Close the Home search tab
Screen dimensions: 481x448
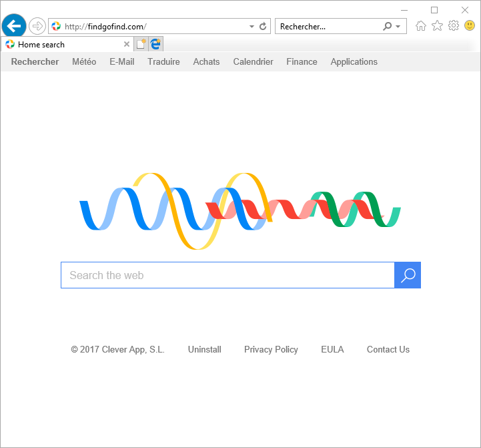point(127,45)
